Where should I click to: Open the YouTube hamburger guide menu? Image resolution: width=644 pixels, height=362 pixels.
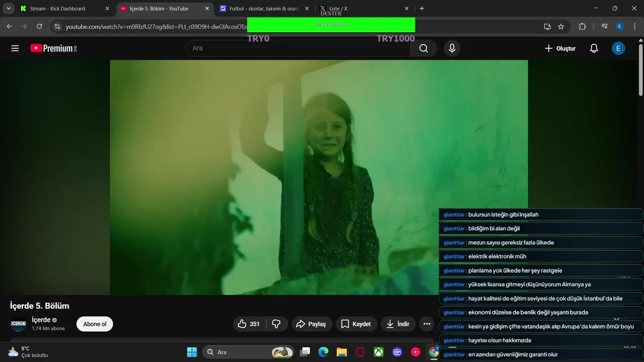point(15,48)
